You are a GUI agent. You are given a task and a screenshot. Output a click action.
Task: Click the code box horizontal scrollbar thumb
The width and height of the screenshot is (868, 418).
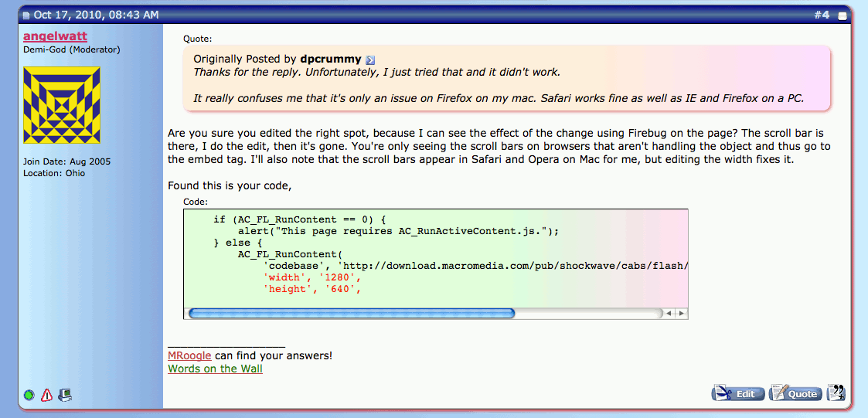point(352,313)
